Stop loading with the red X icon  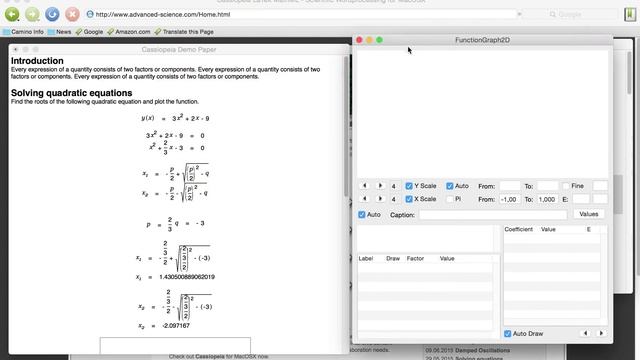pyautogui.click(x=72, y=14)
